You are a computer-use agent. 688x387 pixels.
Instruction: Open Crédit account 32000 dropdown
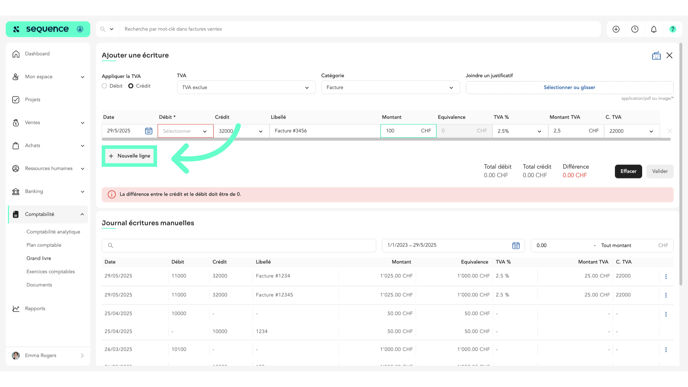coord(241,131)
